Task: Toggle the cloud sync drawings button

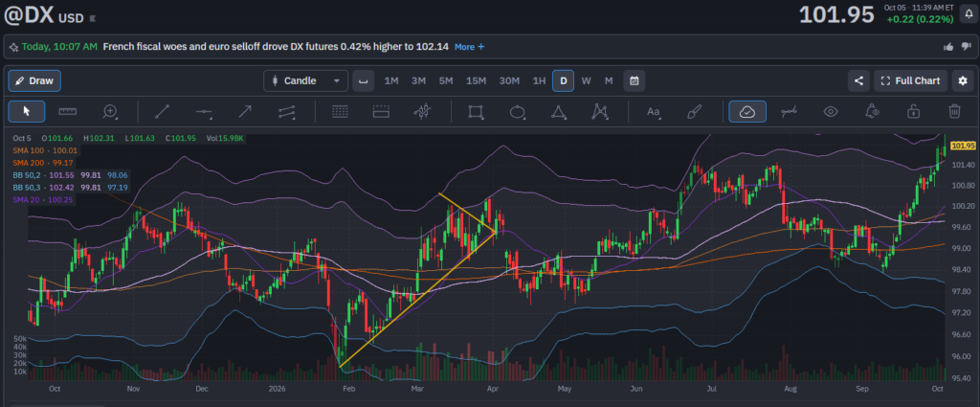Action: click(x=747, y=112)
